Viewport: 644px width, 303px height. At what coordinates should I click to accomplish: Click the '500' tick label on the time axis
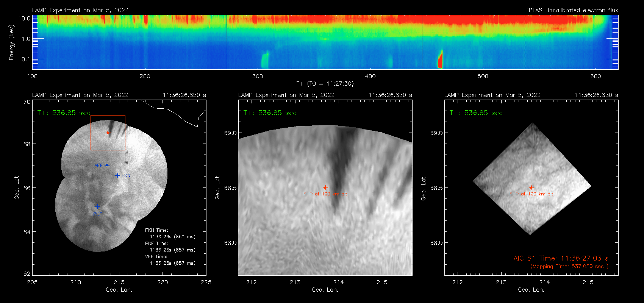[483, 76]
